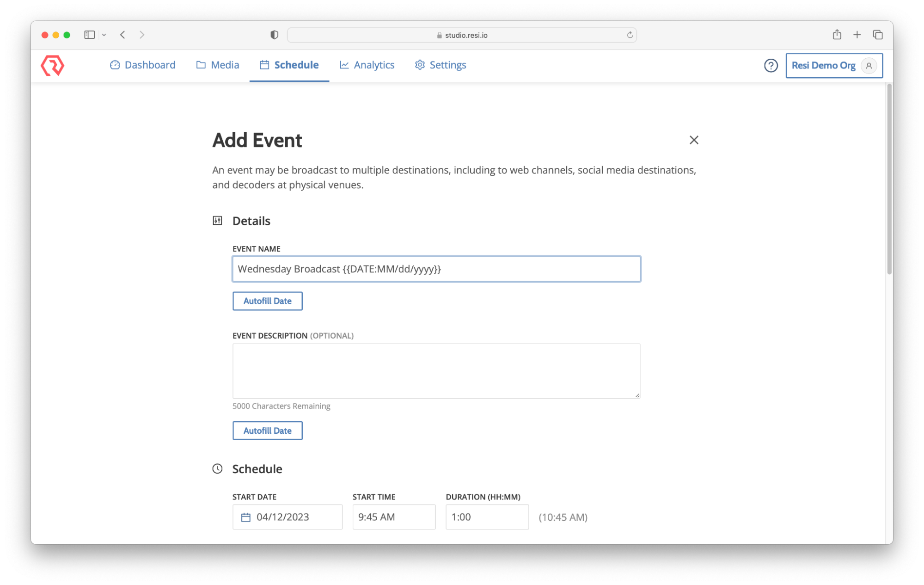Open a new Safari tab with plus icon

click(x=857, y=35)
